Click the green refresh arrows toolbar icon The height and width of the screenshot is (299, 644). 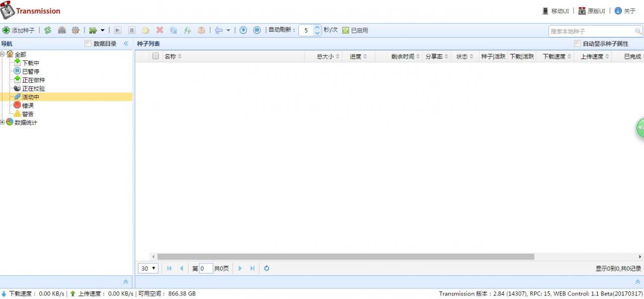pos(48,30)
